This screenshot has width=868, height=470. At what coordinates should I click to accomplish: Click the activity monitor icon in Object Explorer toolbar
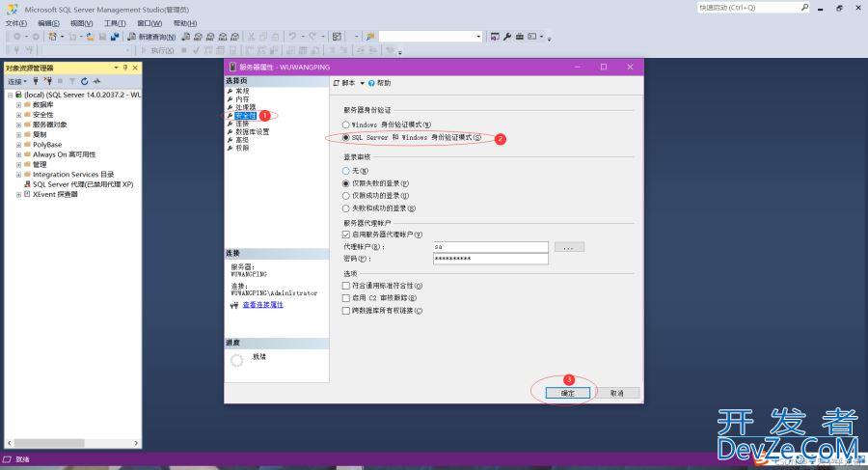[96, 81]
